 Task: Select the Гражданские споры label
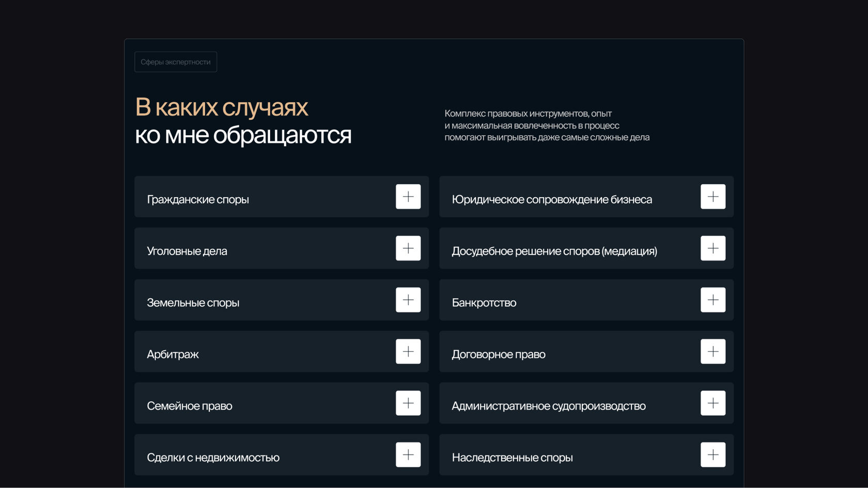[198, 199]
